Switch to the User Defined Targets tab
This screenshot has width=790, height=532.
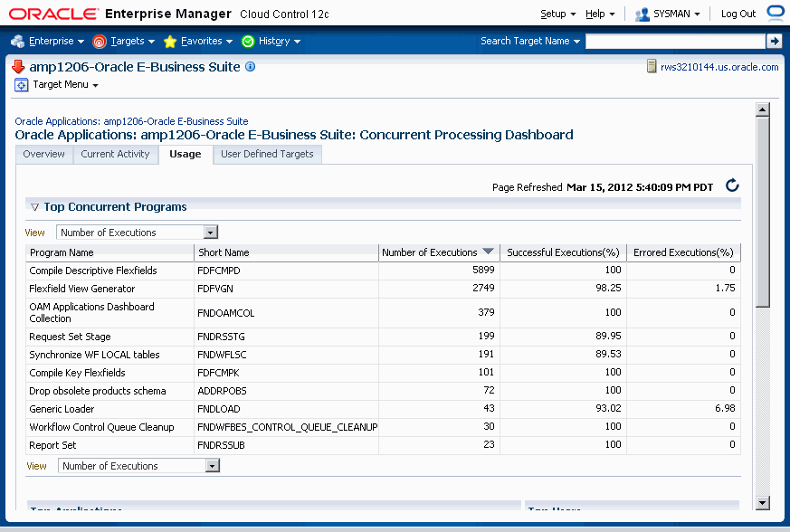(267, 154)
